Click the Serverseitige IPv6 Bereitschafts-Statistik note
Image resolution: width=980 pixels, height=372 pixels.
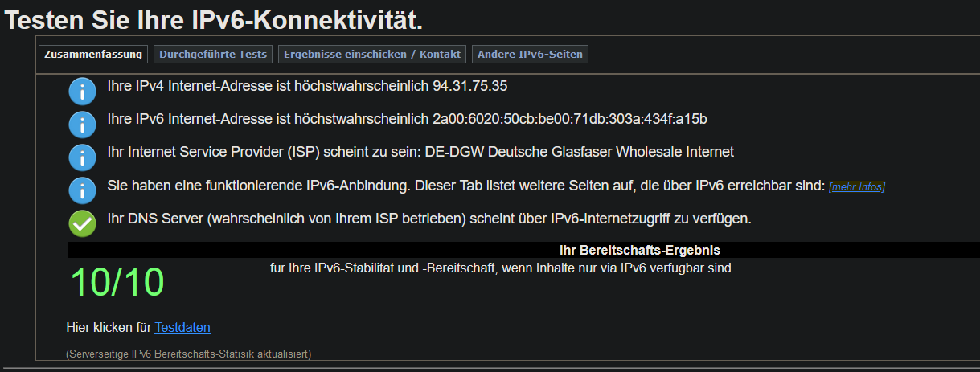pyautogui.click(x=188, y=354)
